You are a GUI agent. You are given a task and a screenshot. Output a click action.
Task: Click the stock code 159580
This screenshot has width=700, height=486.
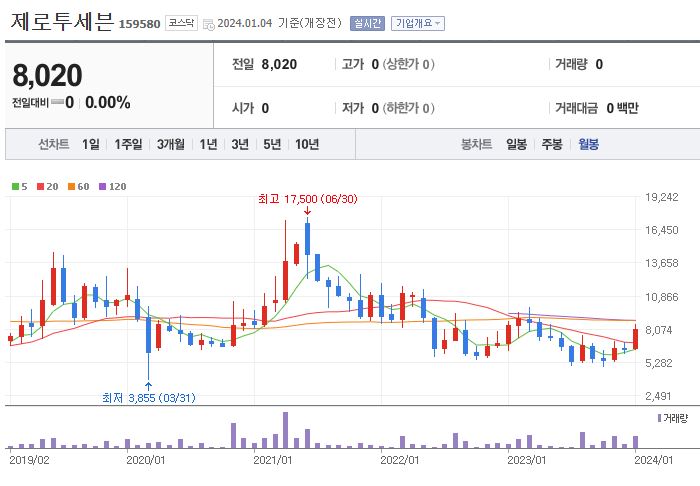pyautogui.click(x=139, y=24)
